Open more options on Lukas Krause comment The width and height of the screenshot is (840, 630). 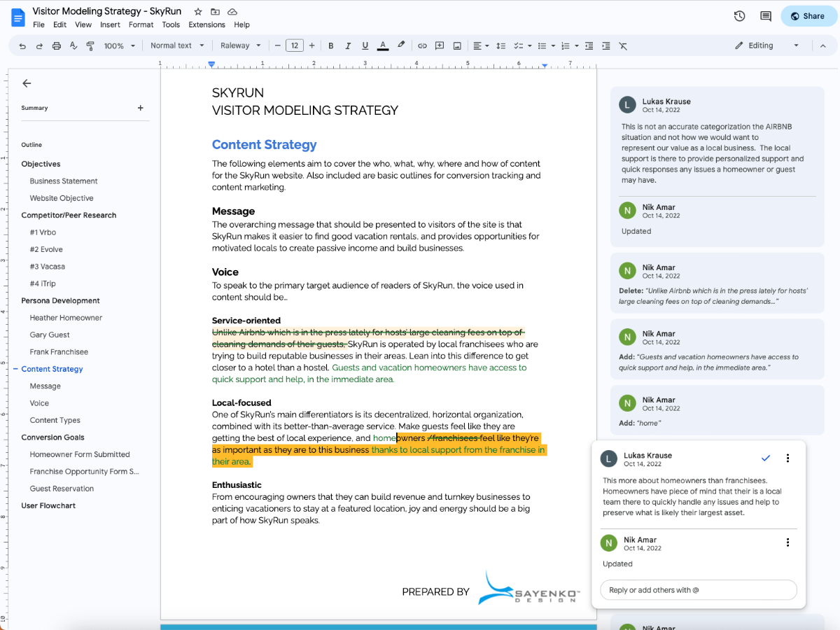(x=787, y=458)
